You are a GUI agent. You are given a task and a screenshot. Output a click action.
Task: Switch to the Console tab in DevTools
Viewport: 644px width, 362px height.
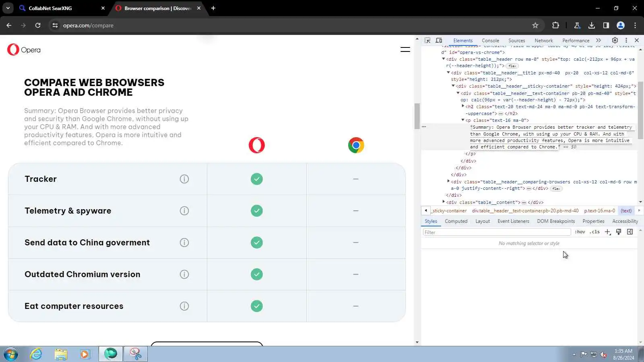[490, 41]
